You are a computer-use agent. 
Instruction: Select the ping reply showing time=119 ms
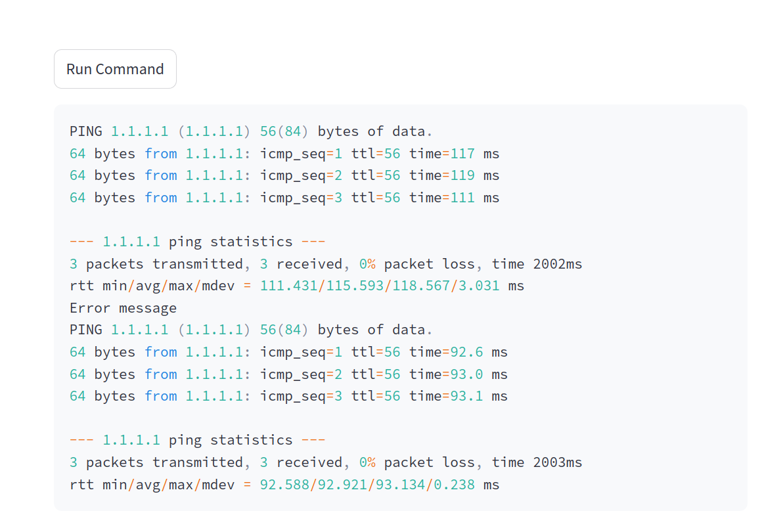[x=284, y=175]
